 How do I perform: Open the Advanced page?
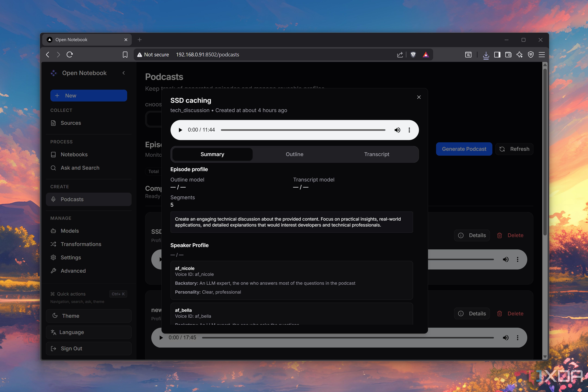pos(89,271)
